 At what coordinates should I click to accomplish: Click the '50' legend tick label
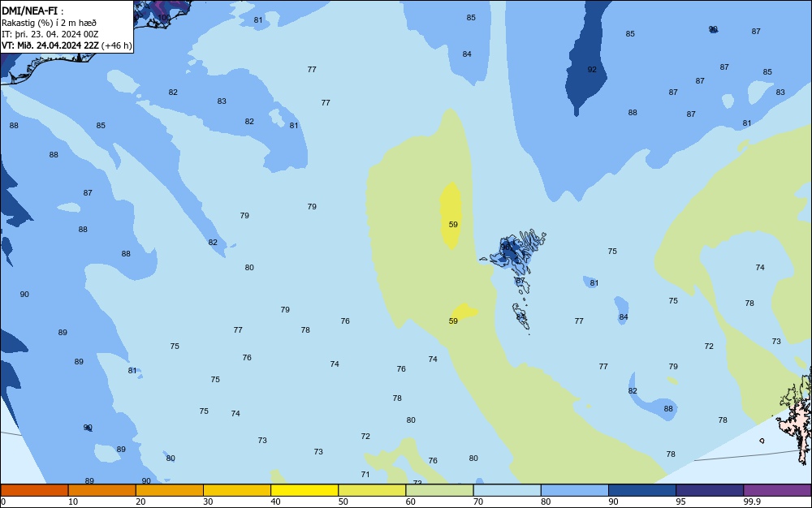(x=343, y=502)
